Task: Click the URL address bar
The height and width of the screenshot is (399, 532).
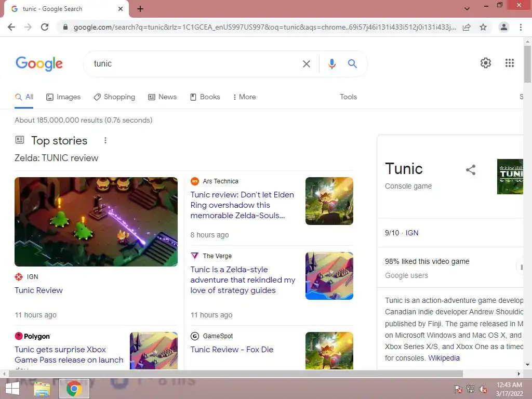Action: 264,27
